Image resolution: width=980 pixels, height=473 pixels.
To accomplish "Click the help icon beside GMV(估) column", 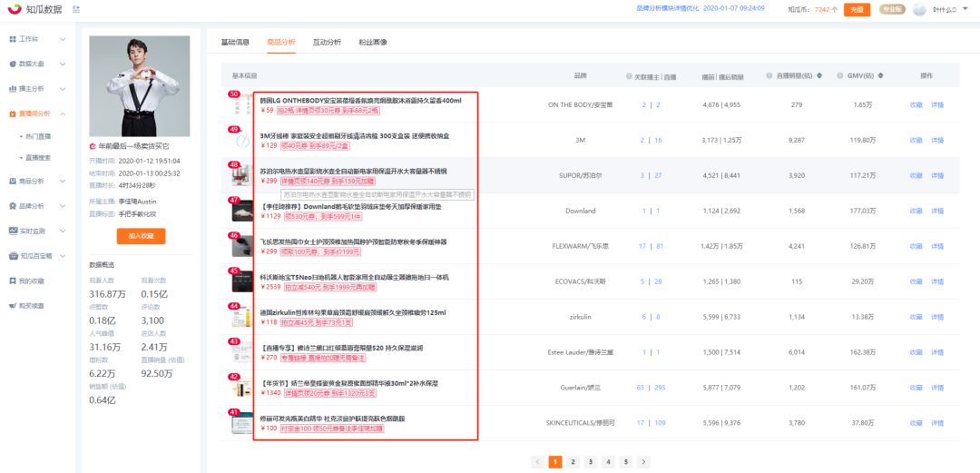I will tap(840, 75).
